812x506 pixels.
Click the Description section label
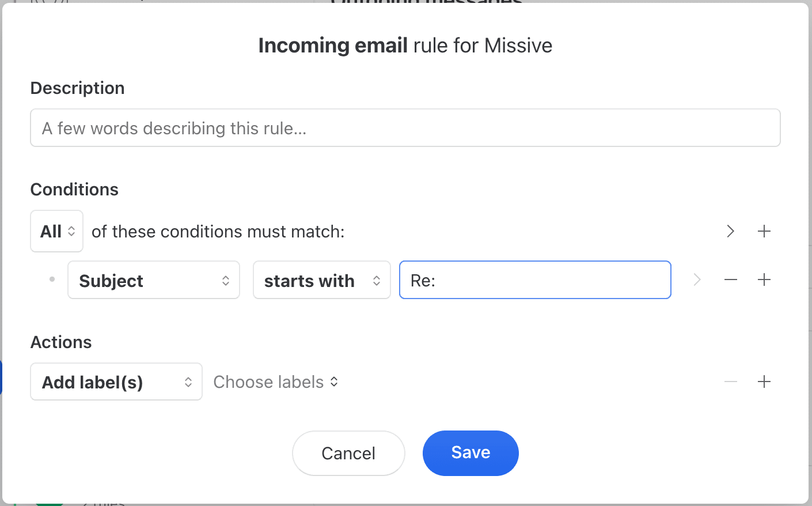[77, 88]
